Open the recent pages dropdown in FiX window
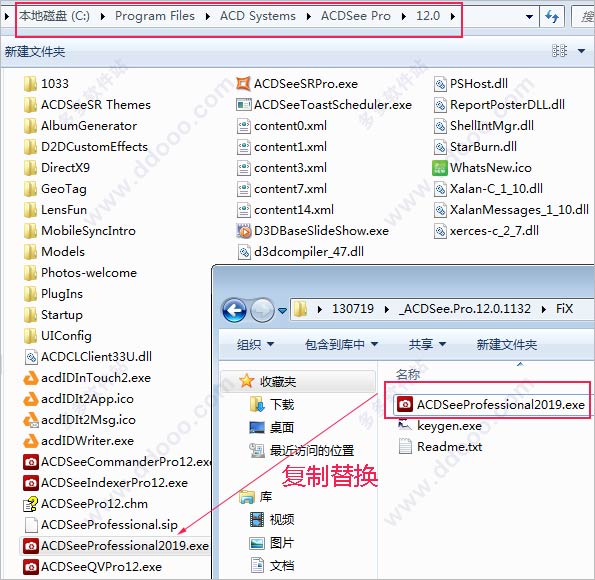 (x=282, y=310)
